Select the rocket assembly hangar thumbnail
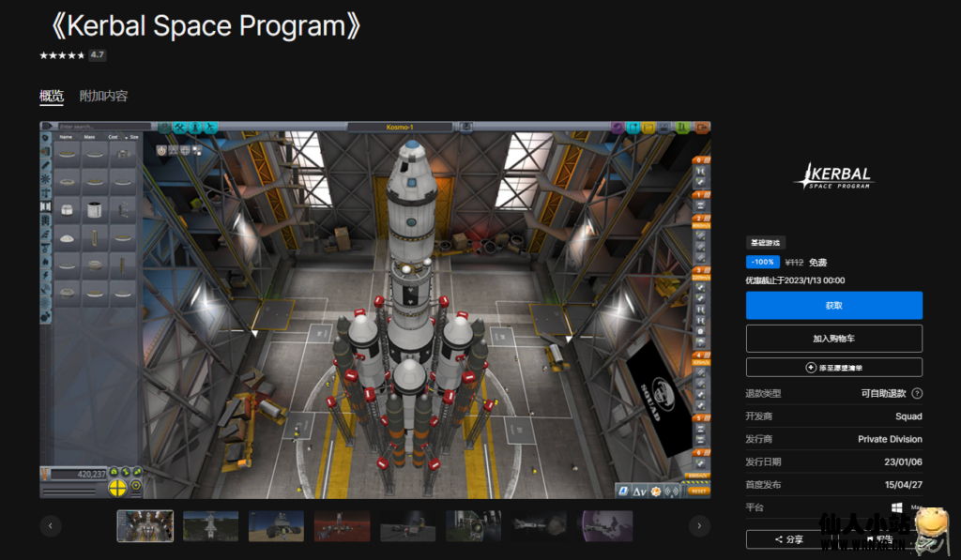The width and height of the screenshot is (961, 560). click(145, 525)
